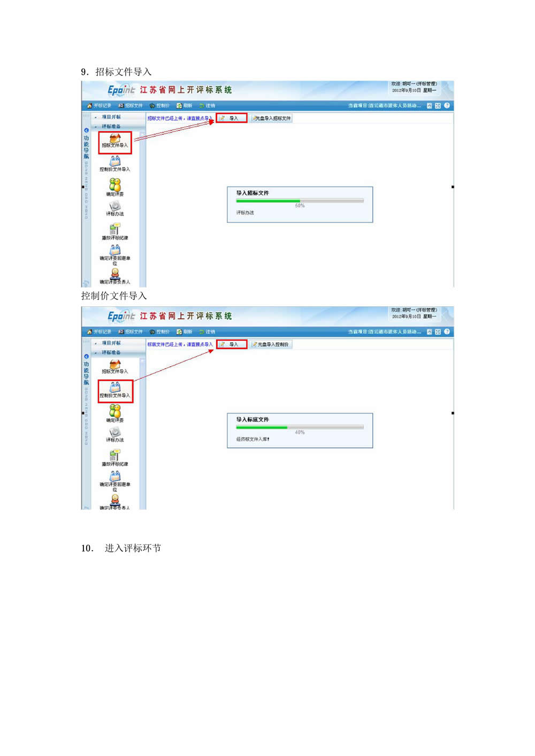Open the red-boxed 招标文件导入 sidebar icon

coord(115,142)
